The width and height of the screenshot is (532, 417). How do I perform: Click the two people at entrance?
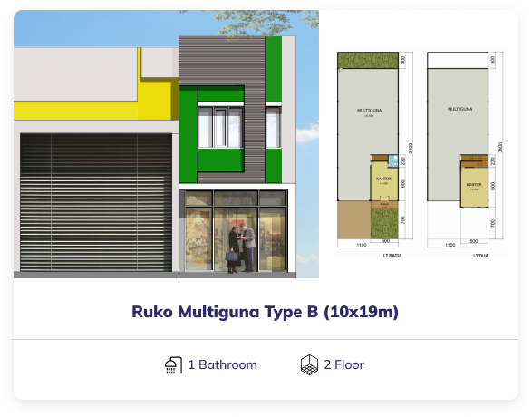click(241, 248)
